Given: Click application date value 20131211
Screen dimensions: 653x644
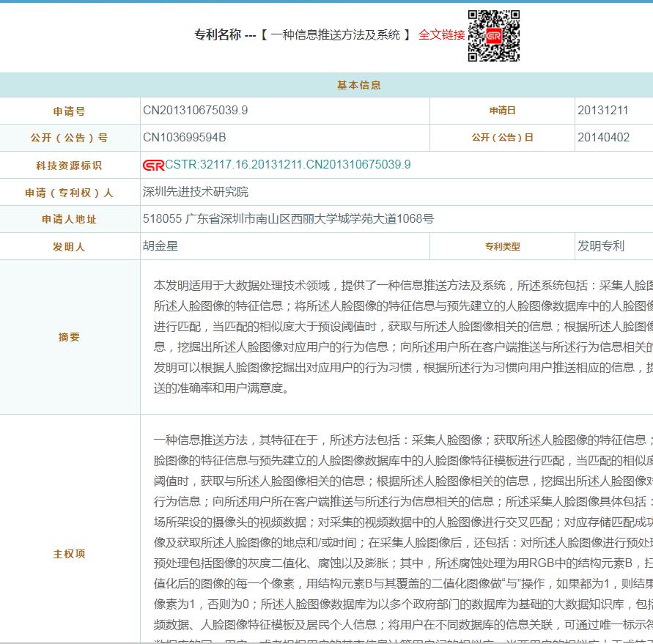Looking at the screenshot, I should (602, 111).
